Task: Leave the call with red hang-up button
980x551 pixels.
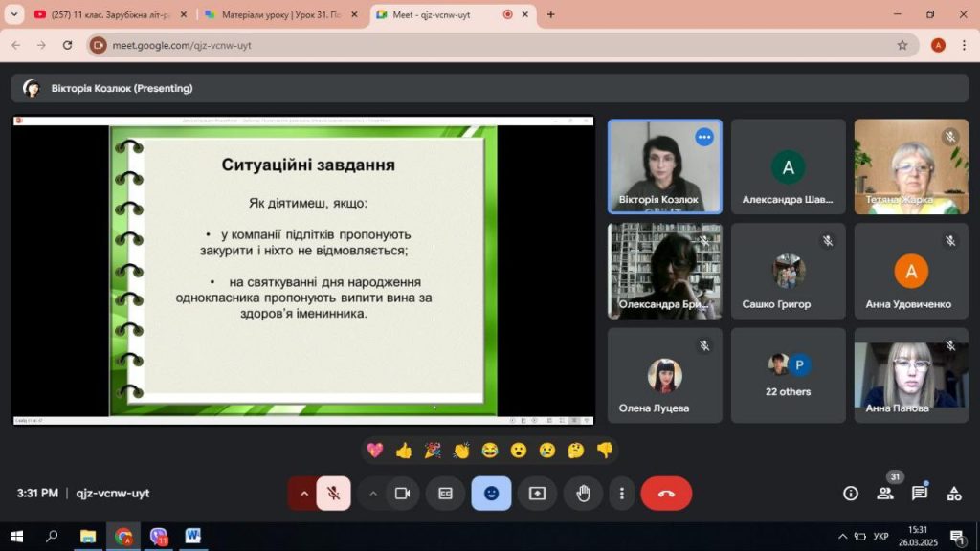Action: pyautogui.click(x=666, y=494)
